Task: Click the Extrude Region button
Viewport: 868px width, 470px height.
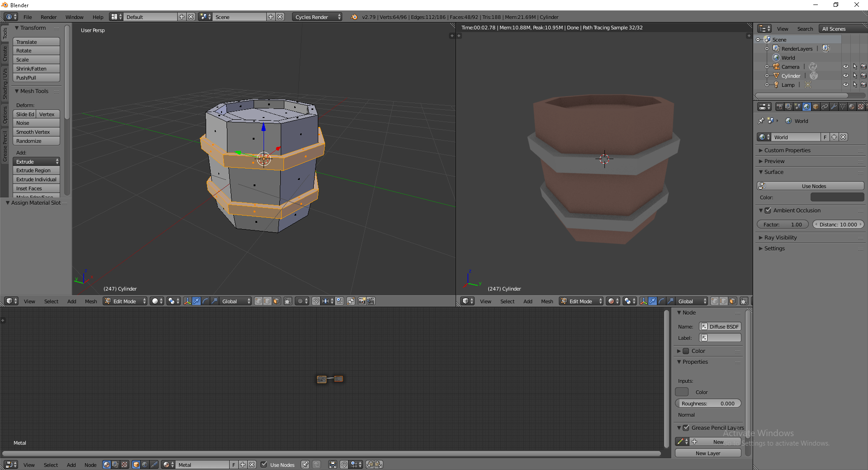Action: tap(36, 170)
